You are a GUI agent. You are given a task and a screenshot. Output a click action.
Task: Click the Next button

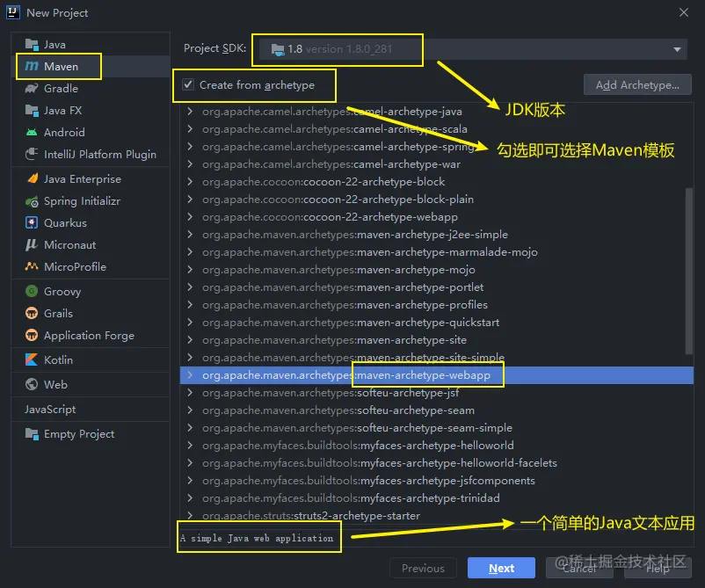pyautogui.click(x=501, y=568)
